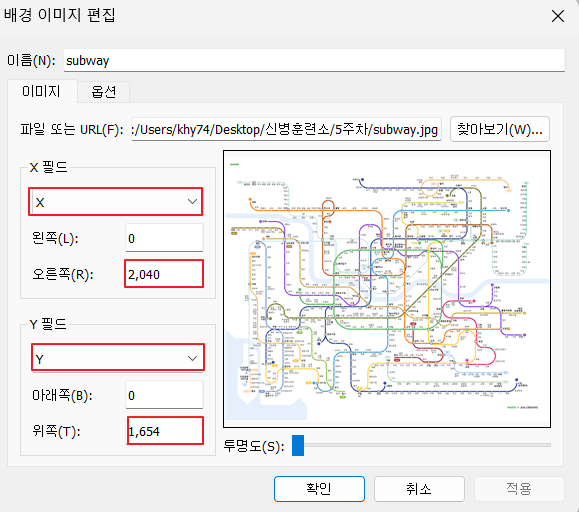Click the 투명도(S) label
This screenshot has height=512, width=579.
click(254, 446)
